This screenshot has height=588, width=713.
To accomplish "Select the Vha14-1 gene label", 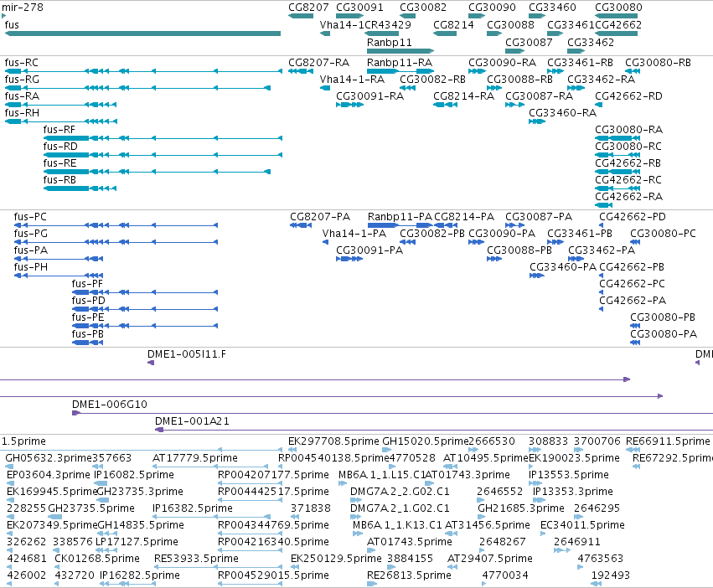I will tap(342, 24).
